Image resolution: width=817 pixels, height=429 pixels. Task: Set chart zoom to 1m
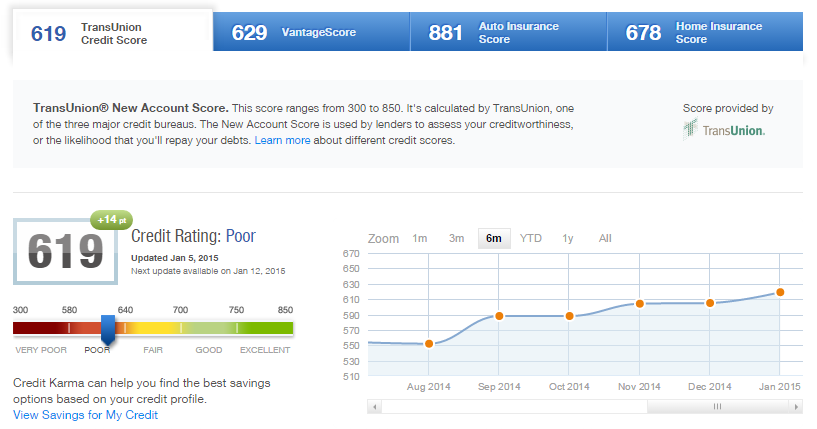point(419,238)
